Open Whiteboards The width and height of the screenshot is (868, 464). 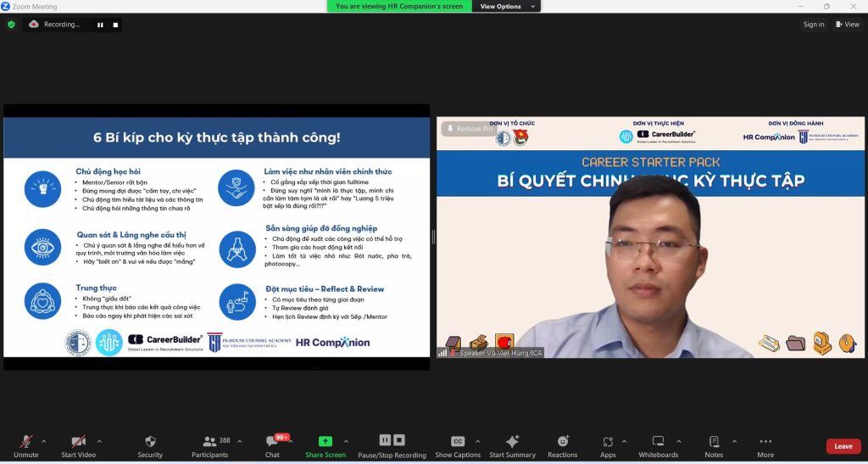[x=659, y=442]
